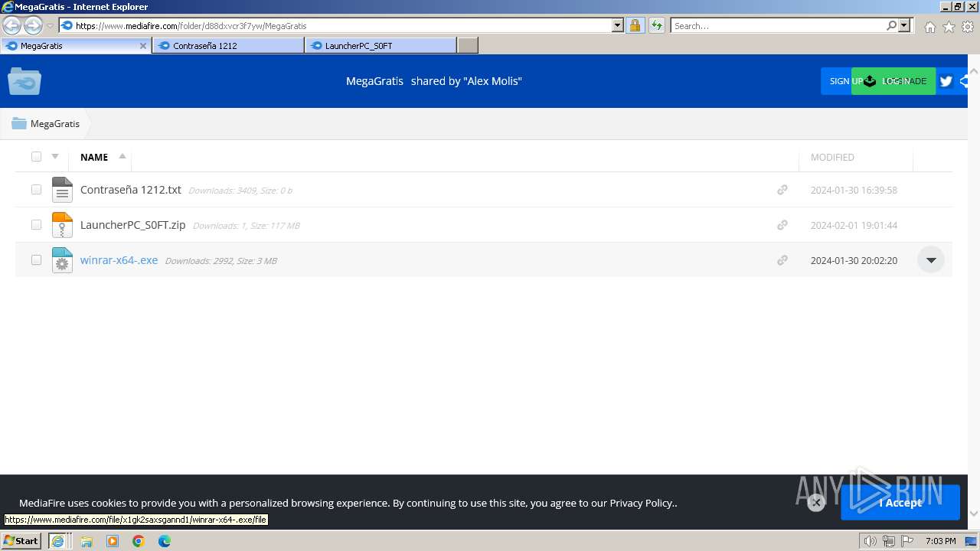Open the LauncherPC_S0FT.zip file link
The width and height of the screenshot is (980, 551).
133,225
